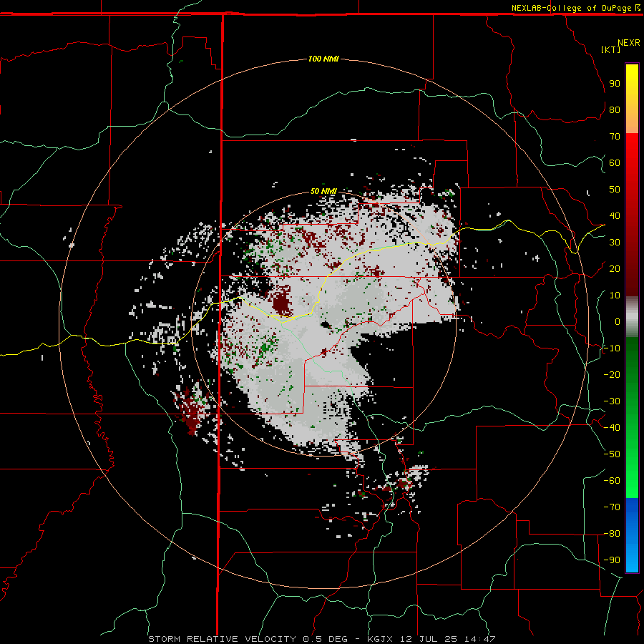
Task: Click the -80 value on the velocity scale
Action: point(612,534)
